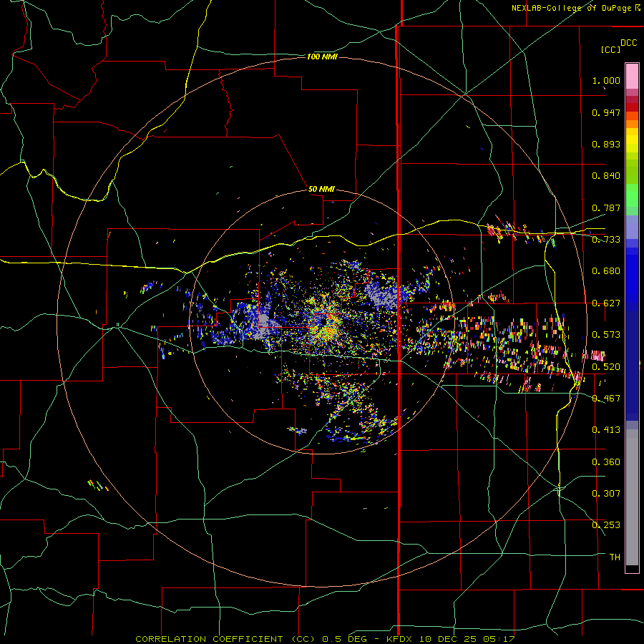
Task: Click the 0.893 color scale value
Action: [x=606, y=144]
